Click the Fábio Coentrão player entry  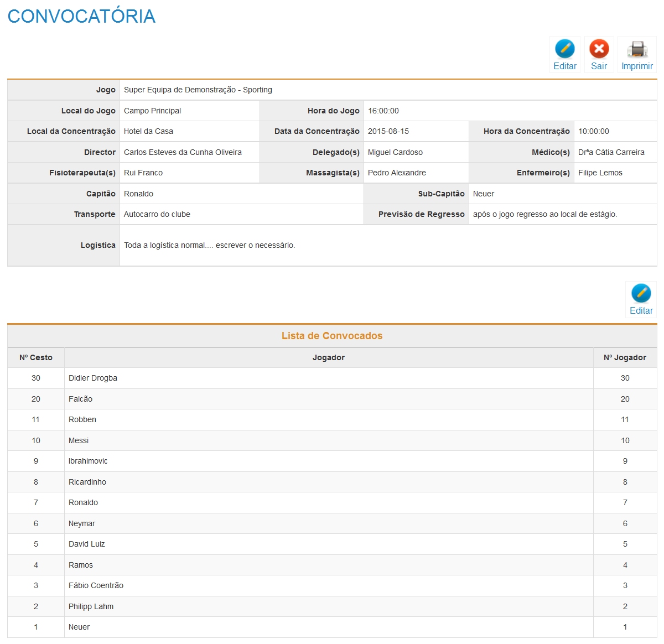96,585
